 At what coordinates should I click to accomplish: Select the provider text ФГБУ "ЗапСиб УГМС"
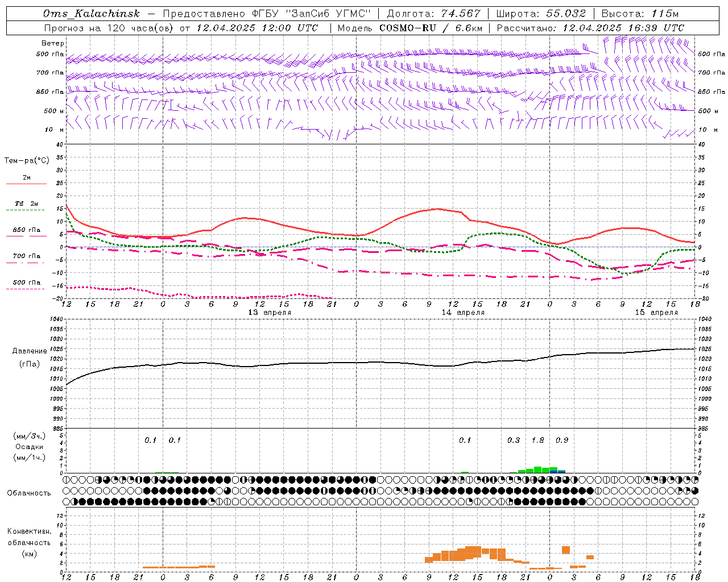click(x=312, y=14)
